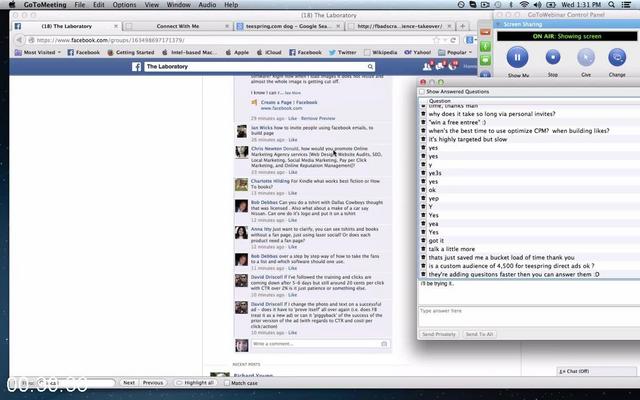640x400 pixels.
Task: Open the Popular bookmarks folder dropdown
Action: pos(455,52)
